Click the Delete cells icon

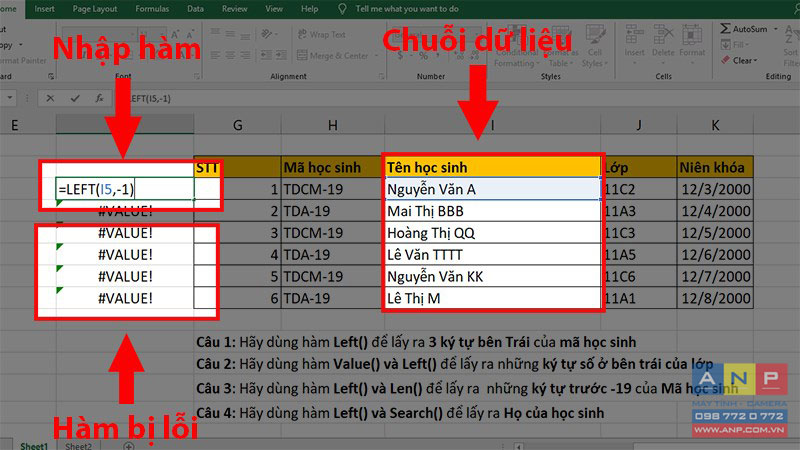(663, 35)
